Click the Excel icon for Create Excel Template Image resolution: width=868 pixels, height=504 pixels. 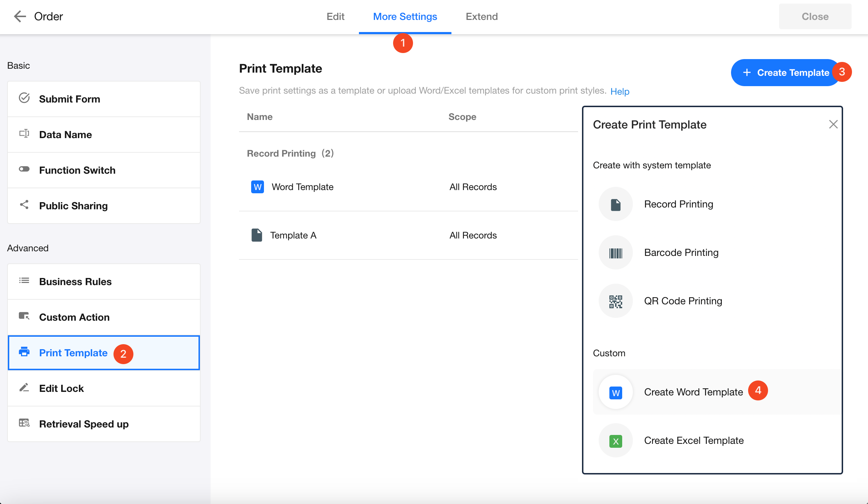point(615,441)
